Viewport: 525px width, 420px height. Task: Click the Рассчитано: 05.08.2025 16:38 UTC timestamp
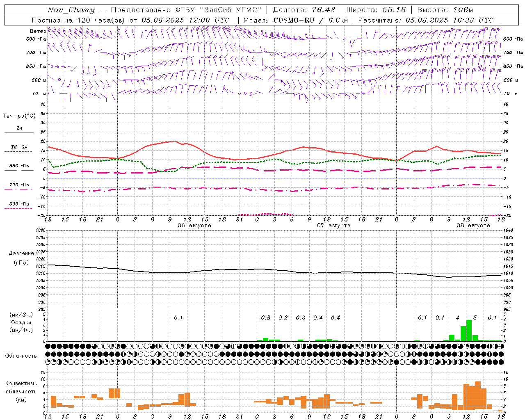tap(426, 20)
